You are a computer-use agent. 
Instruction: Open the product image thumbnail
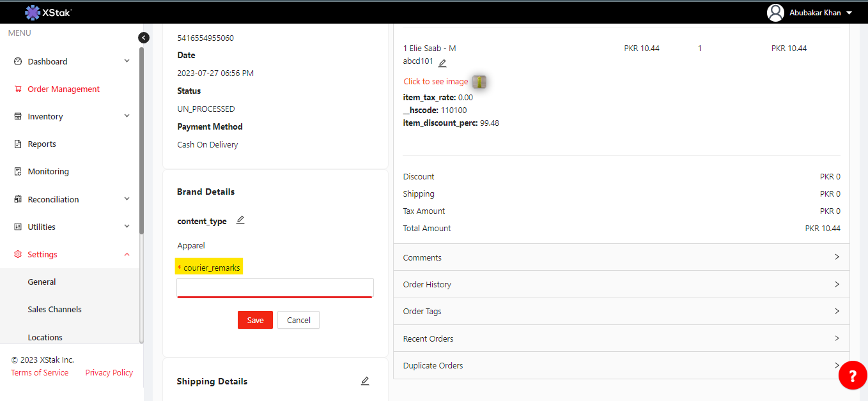coord(479,82)
